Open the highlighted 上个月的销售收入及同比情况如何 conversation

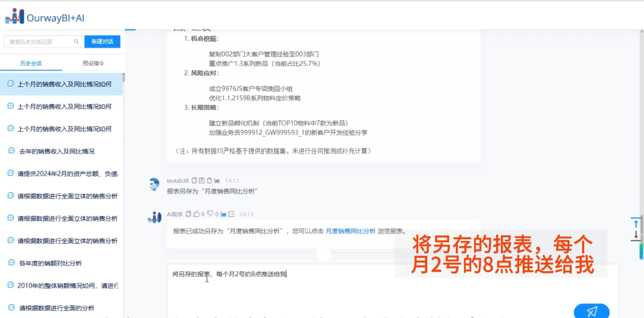point(62,84)
